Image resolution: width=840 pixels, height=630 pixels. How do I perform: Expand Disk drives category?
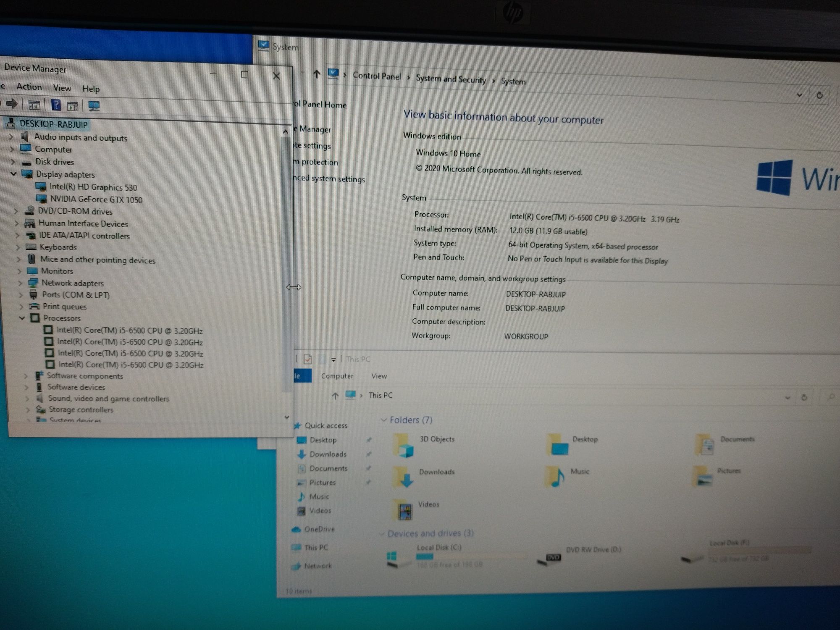pos(13,162)
